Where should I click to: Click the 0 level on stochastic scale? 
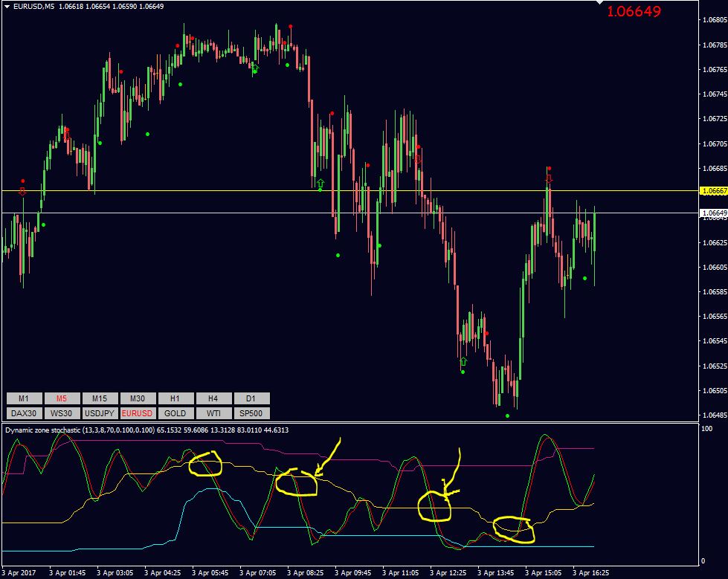(703, 561)
